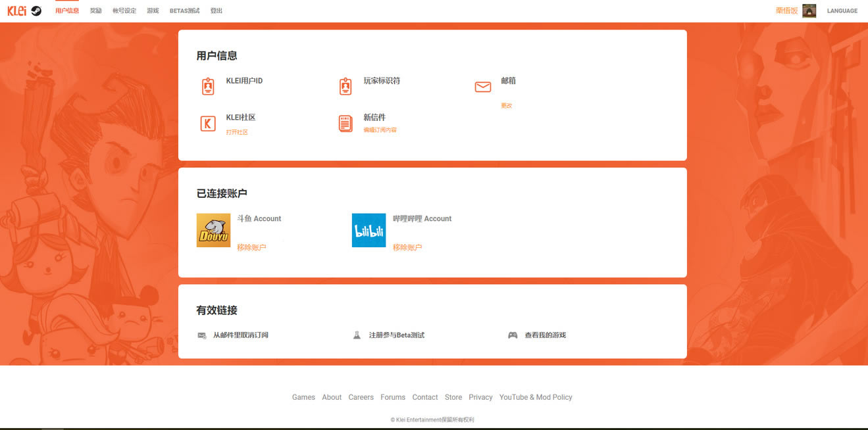Click 更改 under 邮箱
868x430 pixels.
point(506,105)
